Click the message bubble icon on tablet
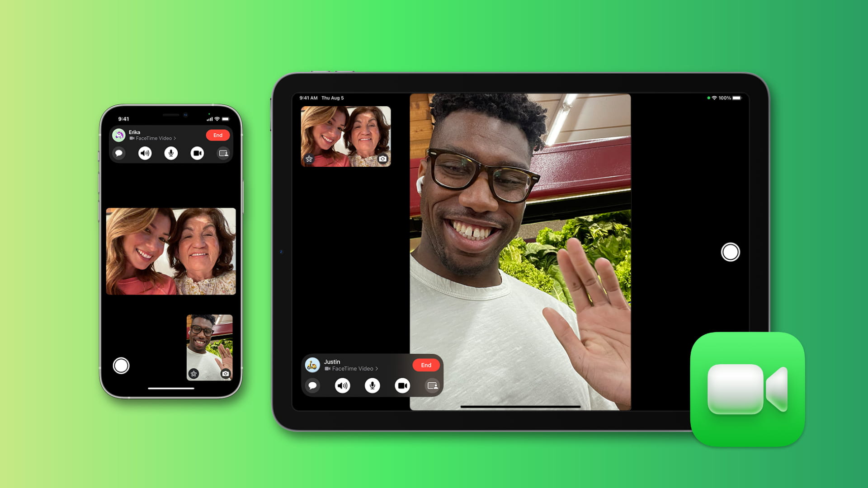Viewport: 868px width, 488px height. pyautogui.click(x=312, y=385)
